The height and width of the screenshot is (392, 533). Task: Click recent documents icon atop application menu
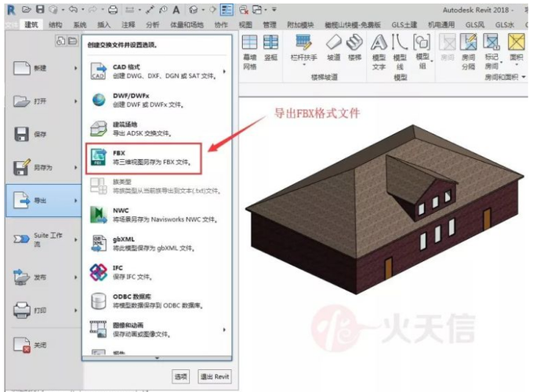[x=61, y=41]
